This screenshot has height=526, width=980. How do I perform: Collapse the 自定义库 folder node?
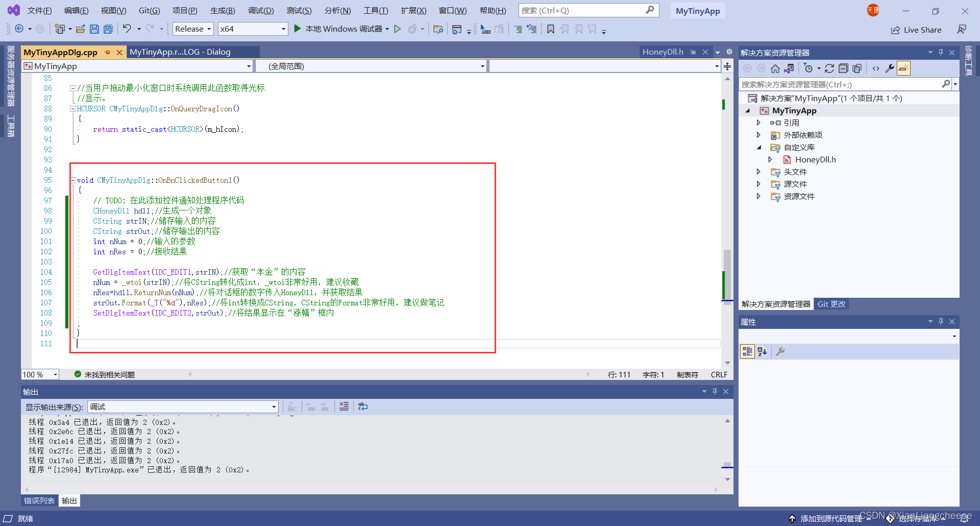pos(759,147)
